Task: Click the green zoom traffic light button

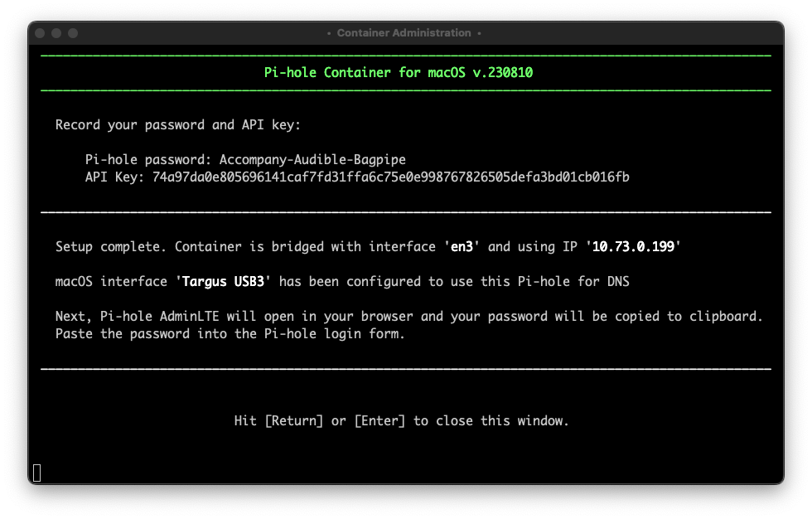Action: point(74,33)
